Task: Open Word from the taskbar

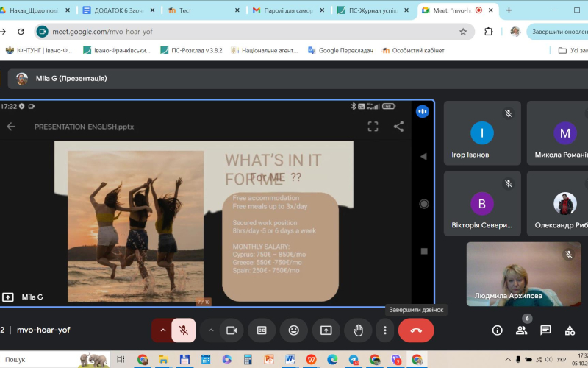Action: tap(290, 360)
